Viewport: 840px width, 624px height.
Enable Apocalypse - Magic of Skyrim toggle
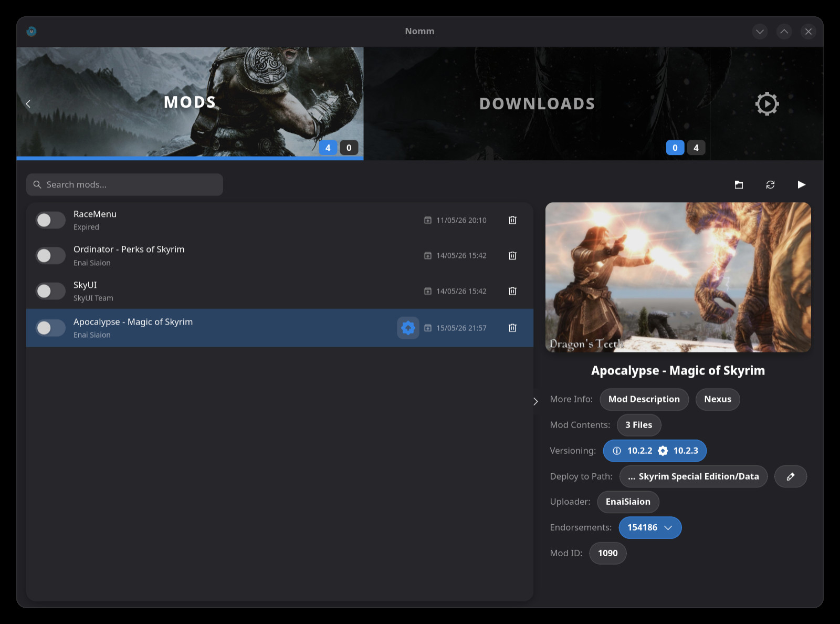coord(50,328)
